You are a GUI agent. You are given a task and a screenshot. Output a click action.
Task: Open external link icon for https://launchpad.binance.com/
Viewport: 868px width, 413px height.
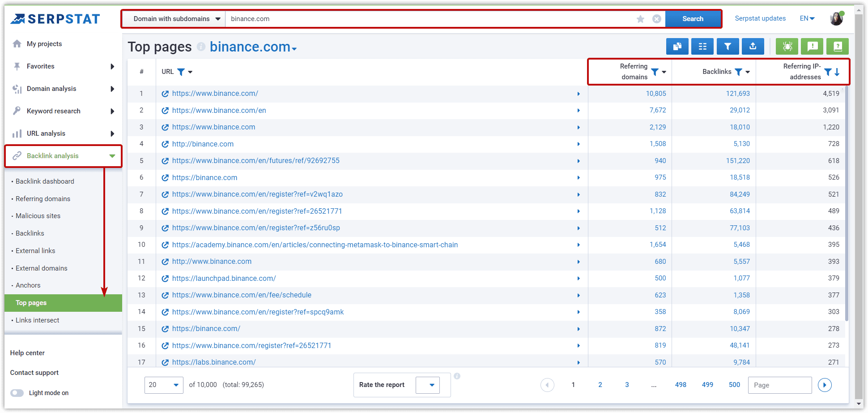tap(165, 279)
